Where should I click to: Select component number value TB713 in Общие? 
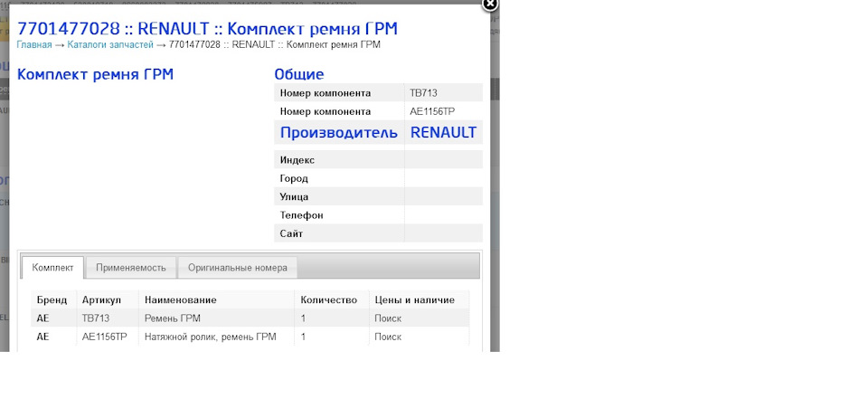423,93
